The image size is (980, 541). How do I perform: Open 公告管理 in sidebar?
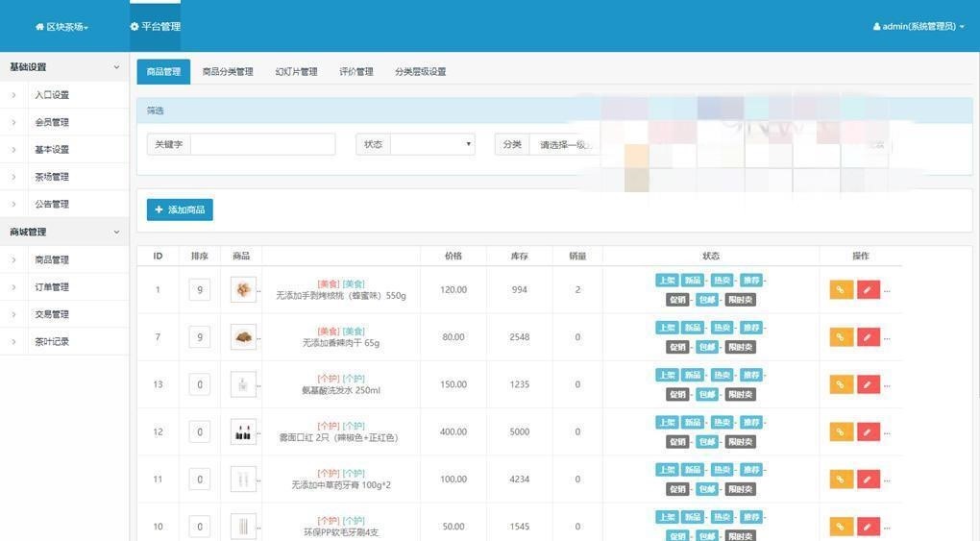[52, 204]
